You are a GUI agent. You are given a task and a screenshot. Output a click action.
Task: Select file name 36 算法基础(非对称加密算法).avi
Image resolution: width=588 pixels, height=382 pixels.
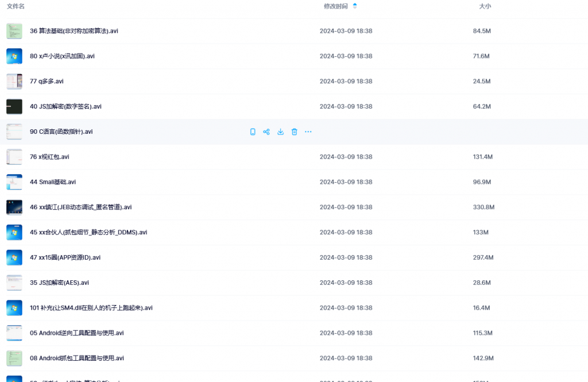pyautogui.click(x=74, y=31)
